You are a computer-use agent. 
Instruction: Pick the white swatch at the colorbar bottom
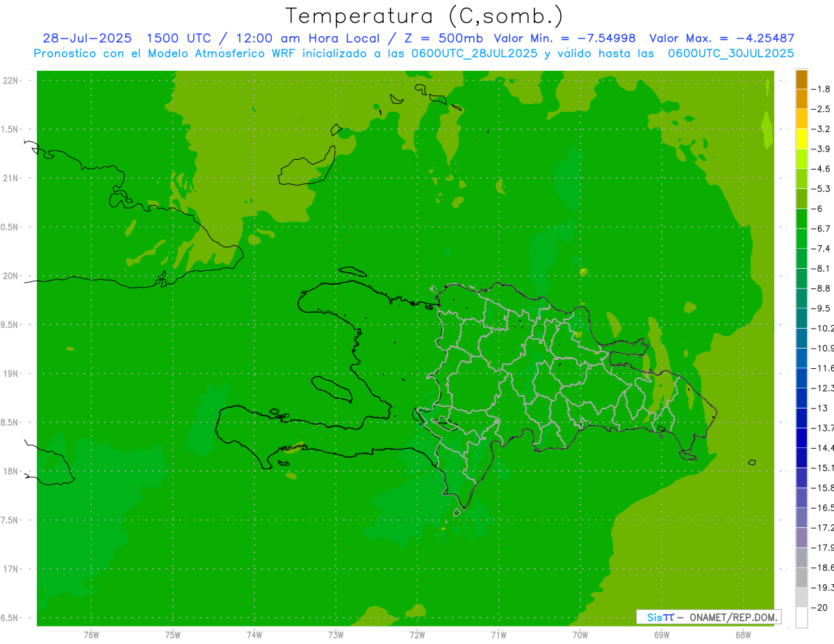tap(801, 618)
